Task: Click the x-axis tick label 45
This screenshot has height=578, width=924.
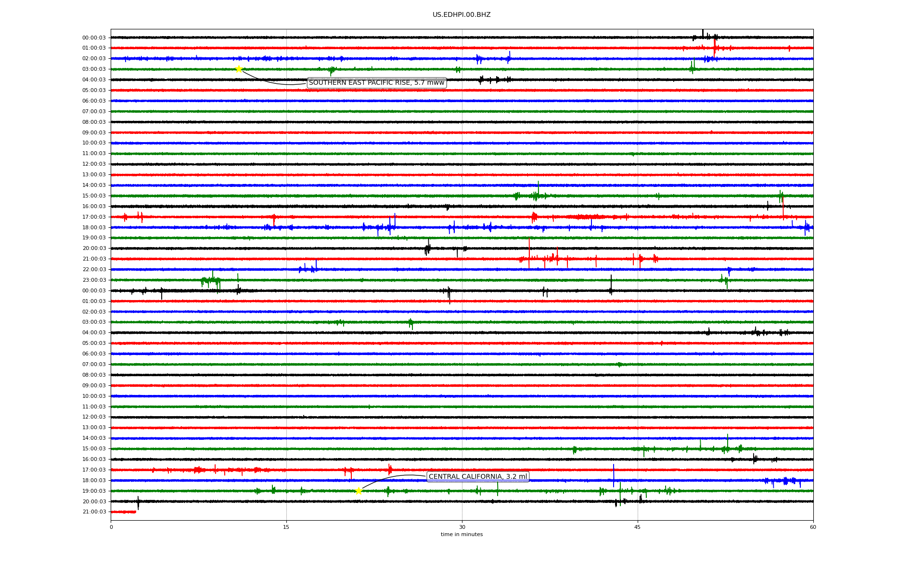Action: 638,527
